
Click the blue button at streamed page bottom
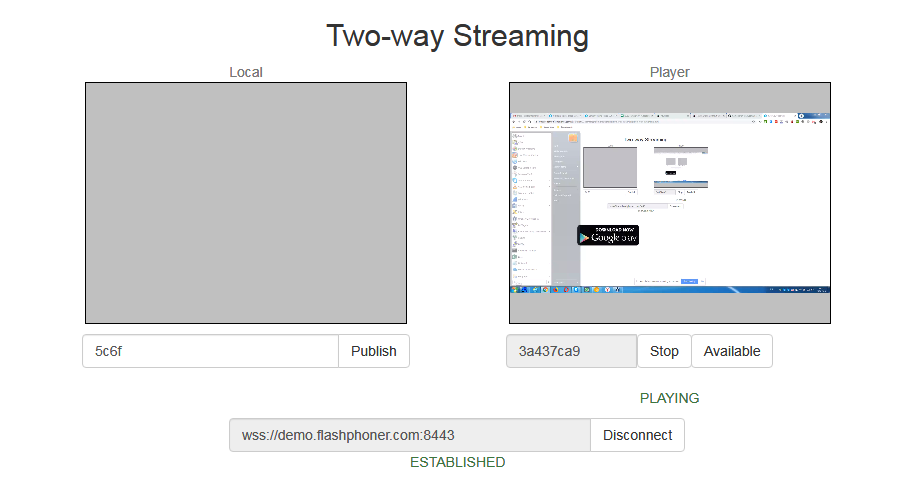[690, 281]
